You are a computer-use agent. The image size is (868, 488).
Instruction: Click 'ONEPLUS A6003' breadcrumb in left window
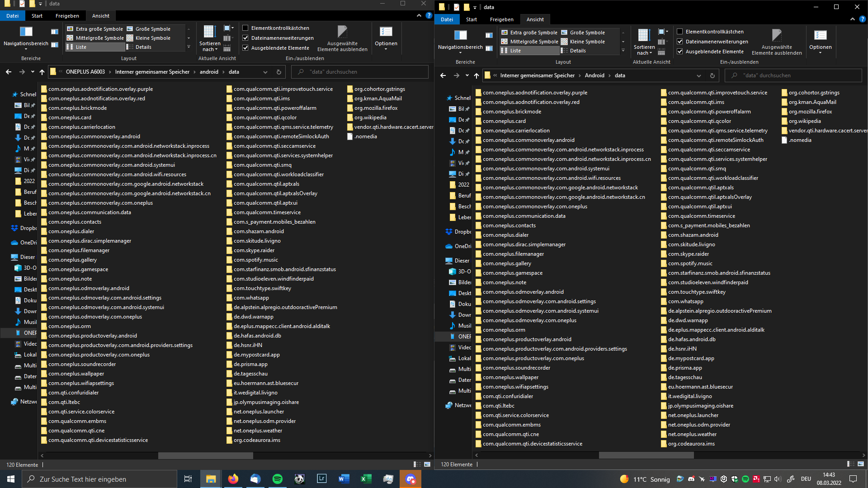click(x=85, y=72)
